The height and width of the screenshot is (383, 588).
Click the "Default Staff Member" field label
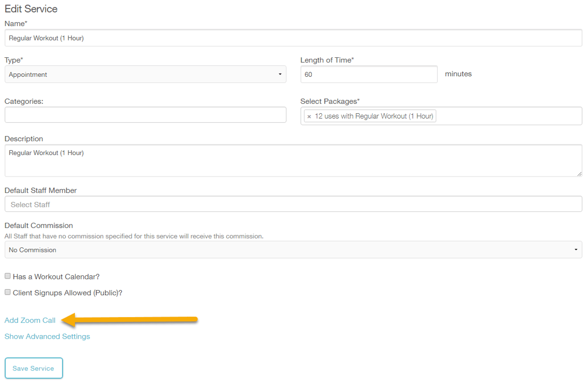pyautogui.click(x=40, y=191)
